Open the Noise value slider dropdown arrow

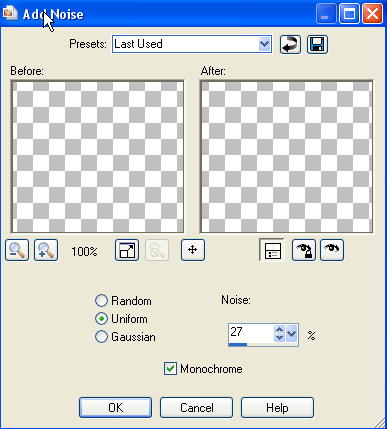pyautogui.click(x=292, y=333)
